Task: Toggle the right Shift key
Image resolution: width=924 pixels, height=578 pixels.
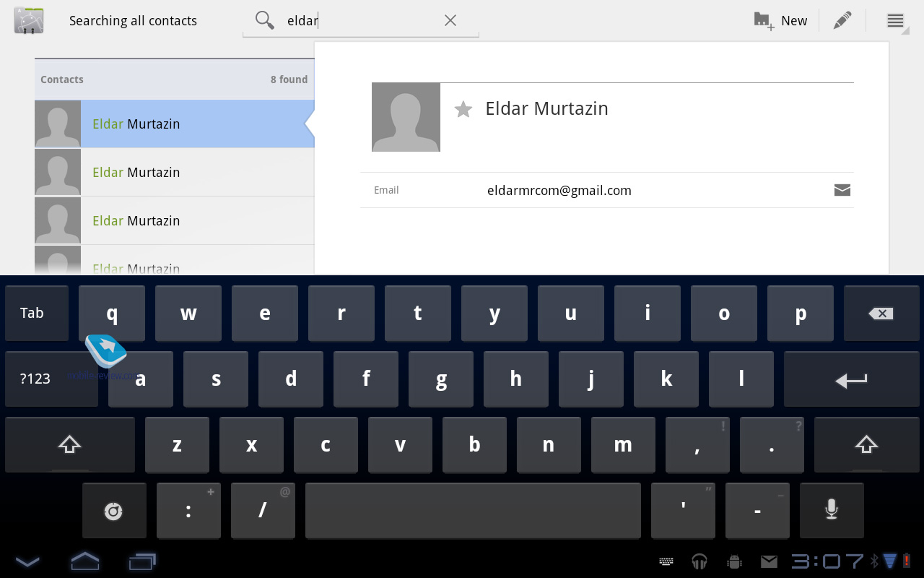Action: coord(866,444)
